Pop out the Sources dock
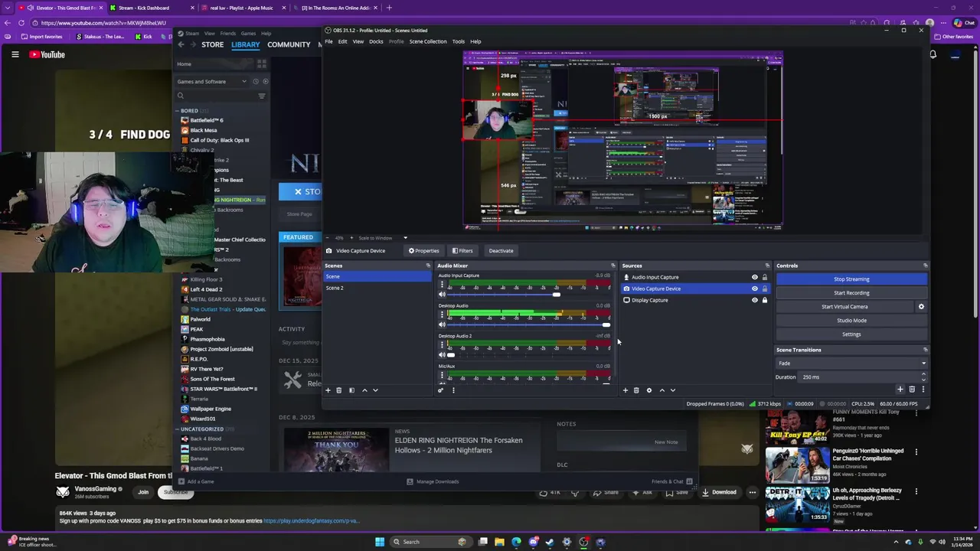The image size is (980, 551). coord(766,266)
